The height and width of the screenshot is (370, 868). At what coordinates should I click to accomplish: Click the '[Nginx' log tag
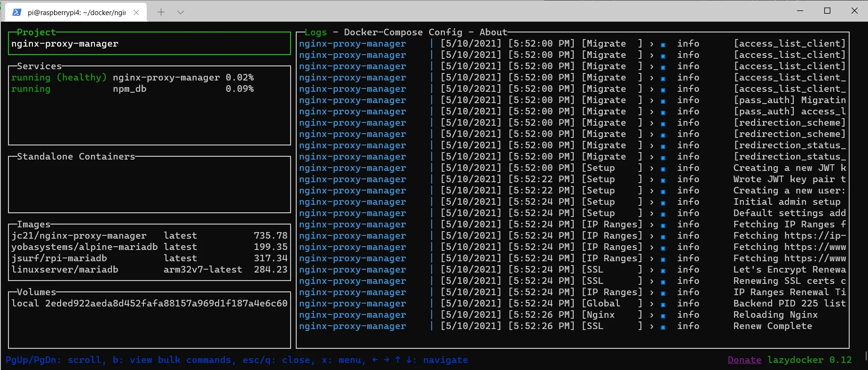pos(598,315)
